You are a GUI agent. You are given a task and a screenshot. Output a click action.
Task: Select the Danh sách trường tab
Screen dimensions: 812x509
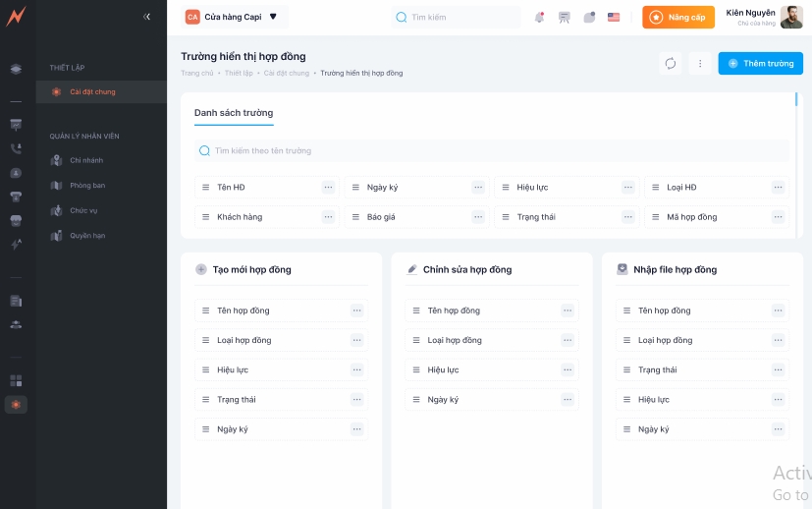(x=234, y=113)
